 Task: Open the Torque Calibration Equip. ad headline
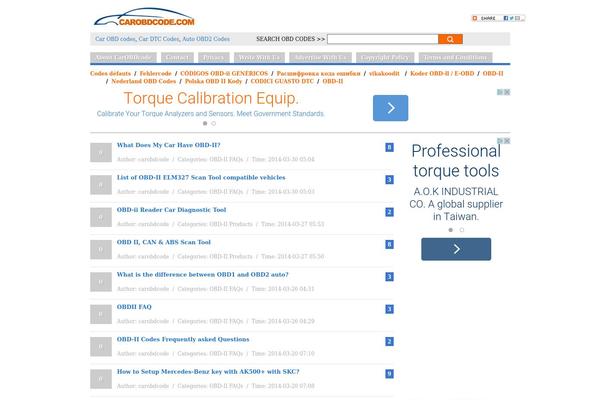click(x=211, y=98)
